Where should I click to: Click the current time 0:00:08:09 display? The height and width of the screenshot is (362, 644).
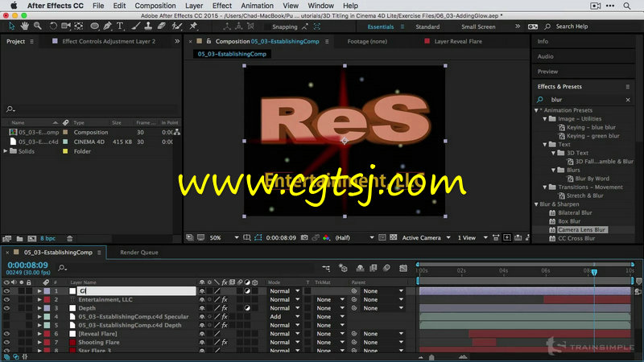(x=27, y=265)
